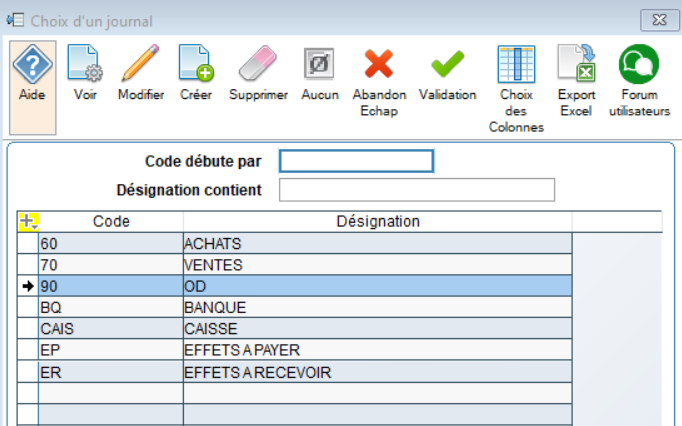Select the EFFETS A RECEVOIR cell
Viewport: 682px width, 426px height.
pos(378,372)
